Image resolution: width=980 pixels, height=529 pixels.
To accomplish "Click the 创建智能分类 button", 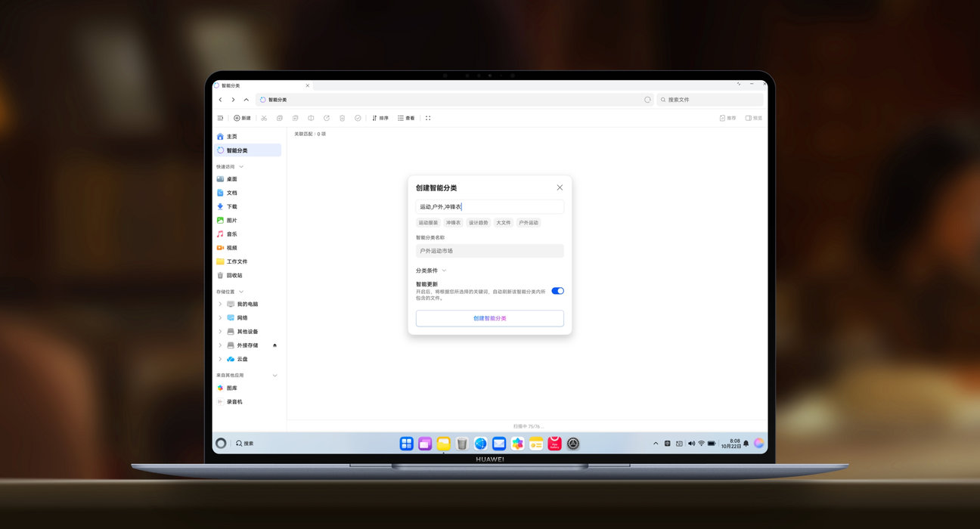I will point(489,318).
